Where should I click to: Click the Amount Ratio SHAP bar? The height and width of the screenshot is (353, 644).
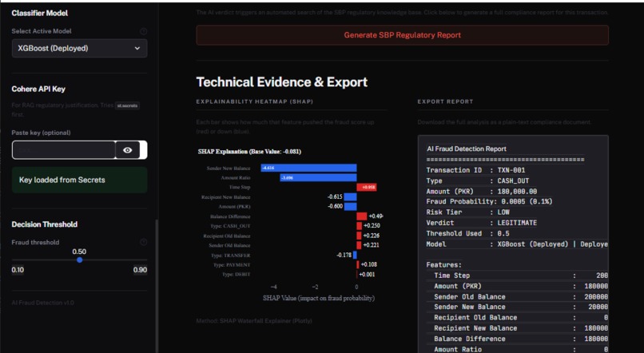pyautogui.click(x=318, y=178)
